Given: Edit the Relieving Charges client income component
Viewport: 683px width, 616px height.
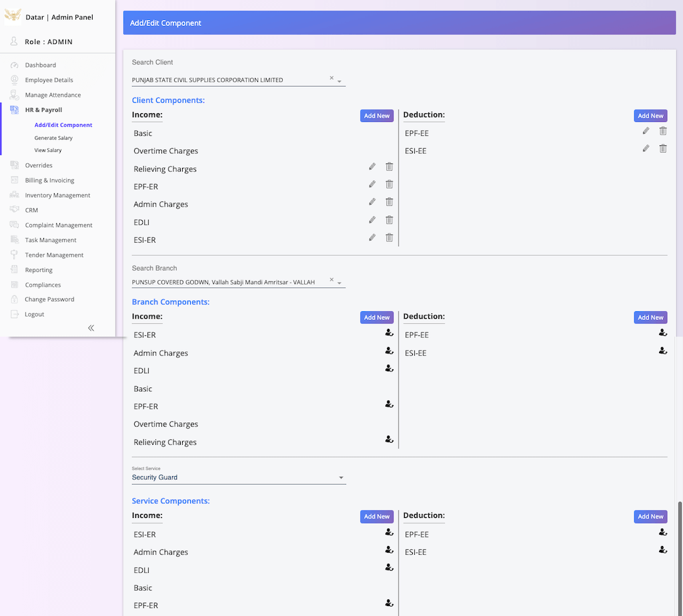Looking at the screenshot, I should tap(372, 166).
